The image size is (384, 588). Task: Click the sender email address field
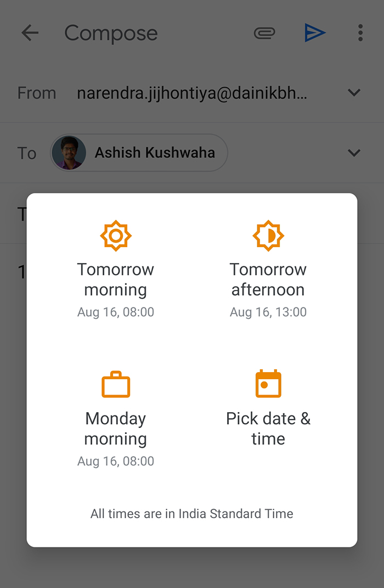[192, 93]
